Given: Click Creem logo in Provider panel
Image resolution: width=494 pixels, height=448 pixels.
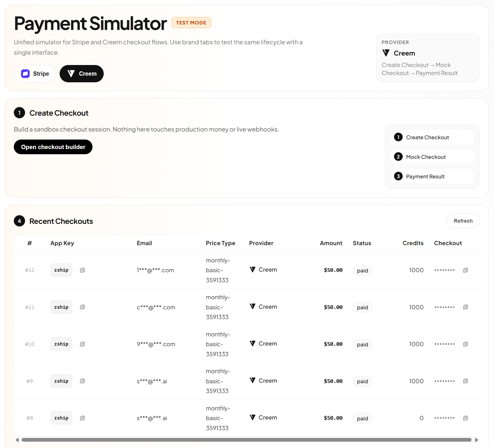Looking at the screenshot, I should click(x=386, y=53).
